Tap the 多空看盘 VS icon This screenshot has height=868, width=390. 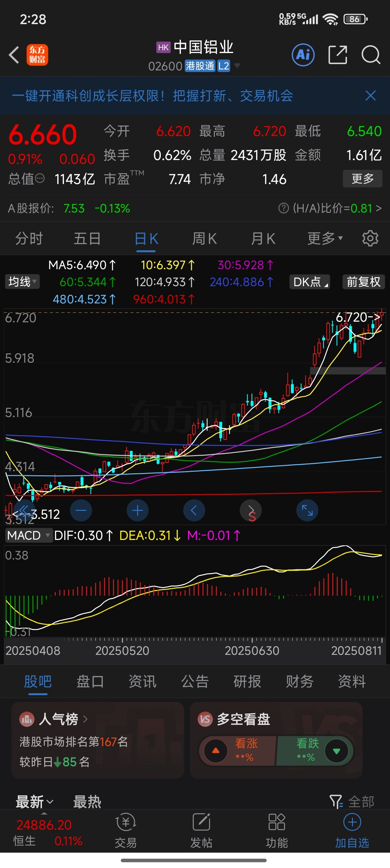tap(205, 719)
